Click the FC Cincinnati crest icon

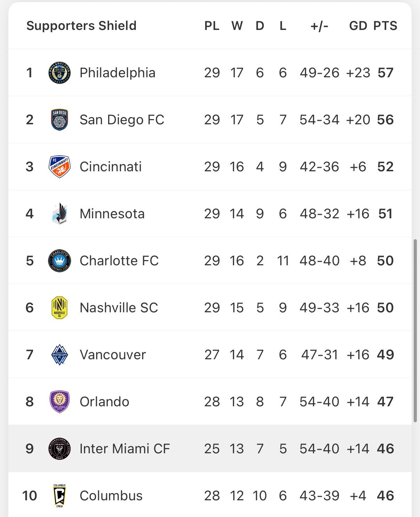[x=60, y=166]
